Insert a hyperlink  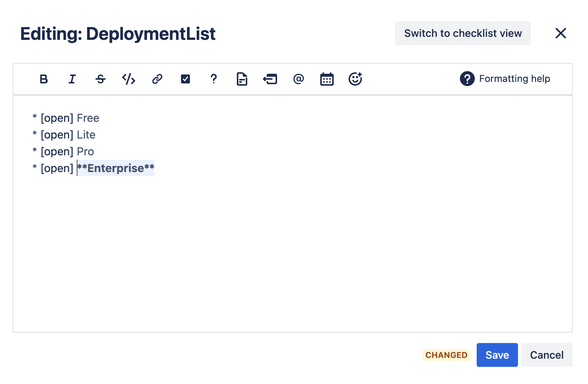(157, 79)
